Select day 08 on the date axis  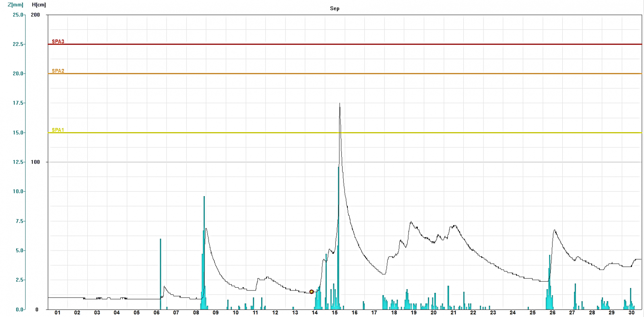[196, 313]
